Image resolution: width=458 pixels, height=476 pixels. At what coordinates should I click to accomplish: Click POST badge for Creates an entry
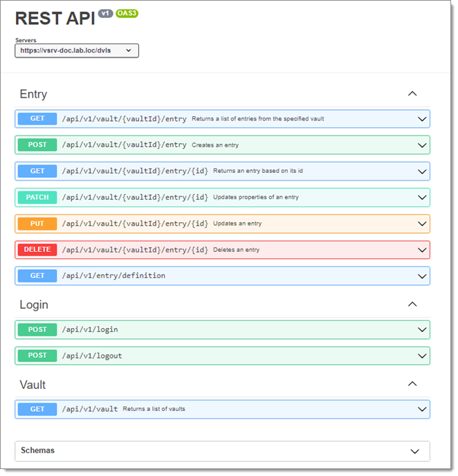point(37,145)
